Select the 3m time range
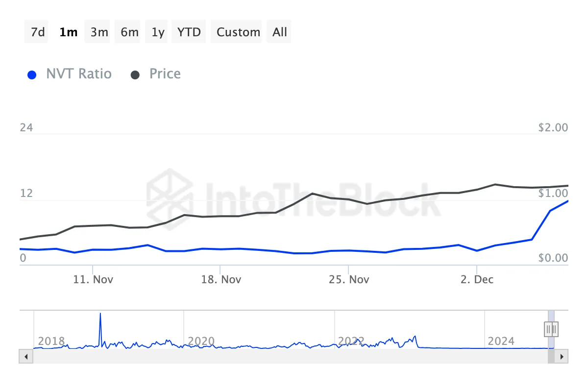588x392 pixels. [x=99, y=32]
